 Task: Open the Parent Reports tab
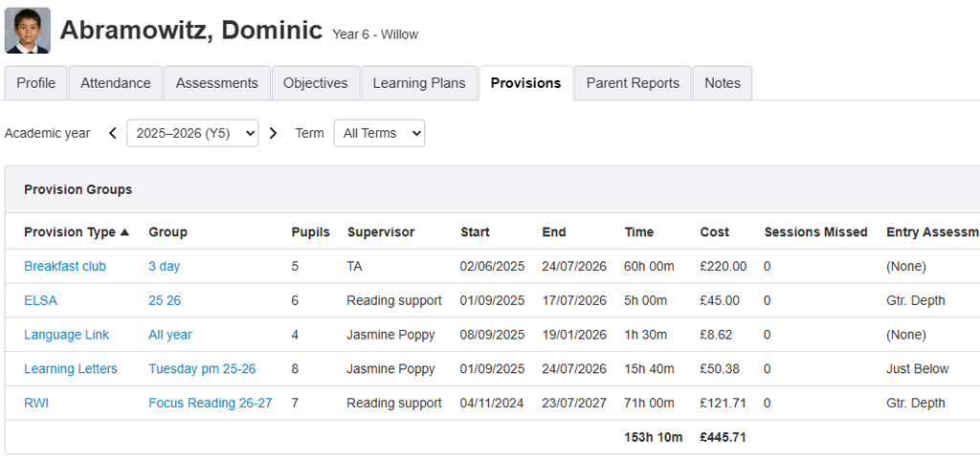(633, 83)
